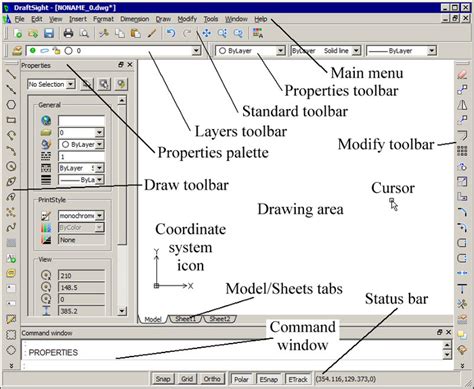
Task: Close the Command window panel
Action: pyautogui.click(x=449, y=332)
